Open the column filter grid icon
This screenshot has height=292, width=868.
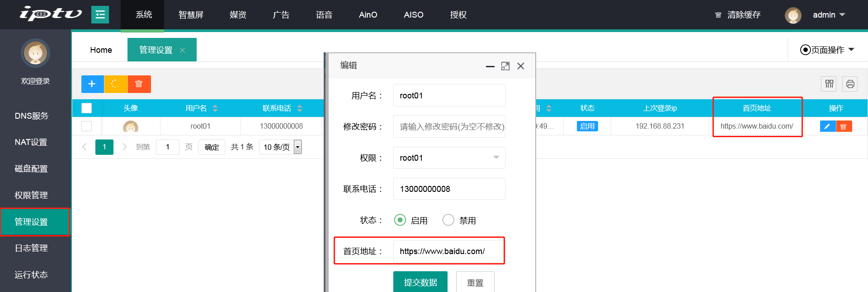829,84
